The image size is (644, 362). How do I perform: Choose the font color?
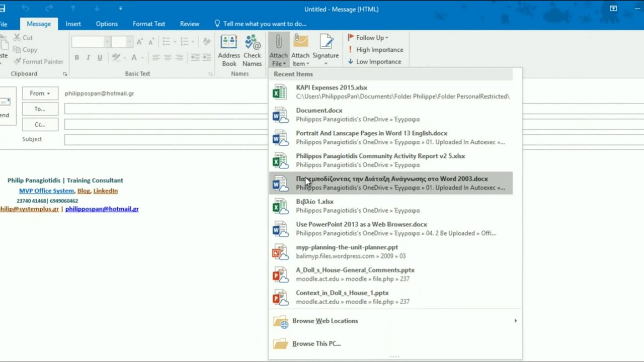tap(133, 58)
